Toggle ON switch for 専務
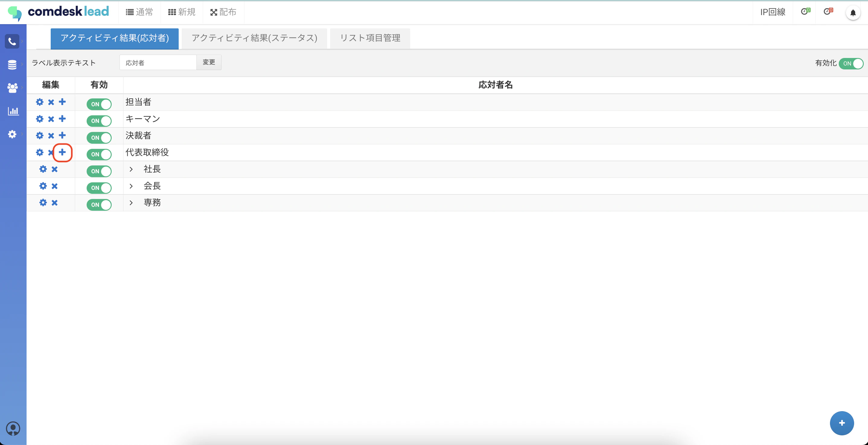 tap(99, 205)
